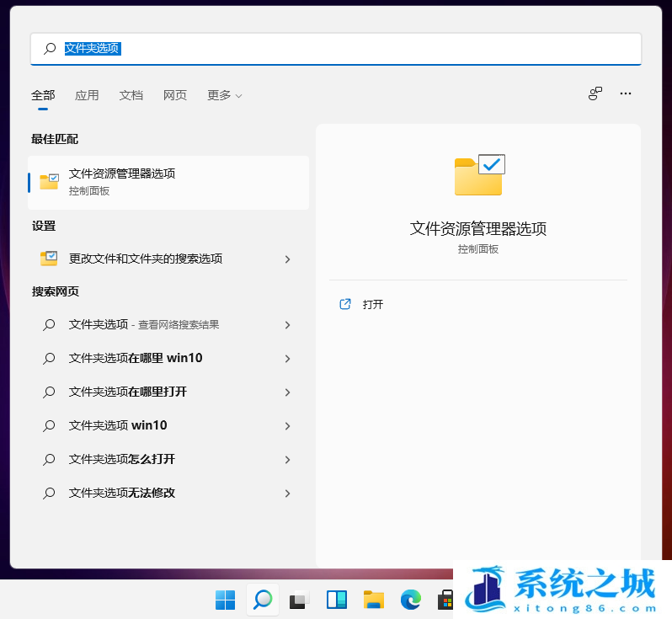Expand arrow for 查看网络搜索结果 row

point(287,325)
